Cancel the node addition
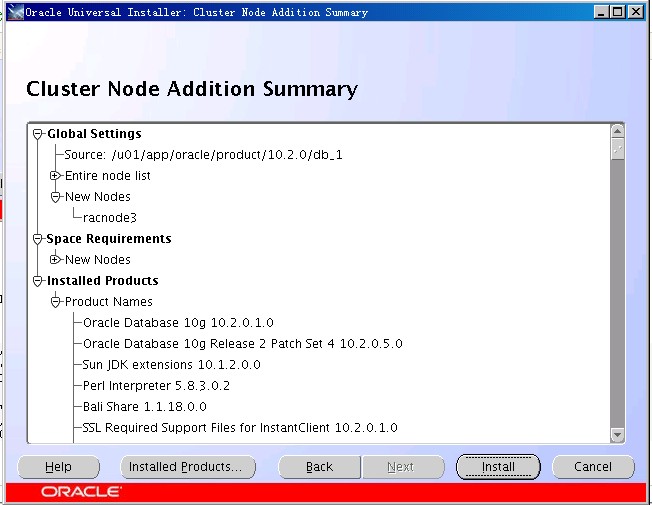652x505 pixels. 593,467
